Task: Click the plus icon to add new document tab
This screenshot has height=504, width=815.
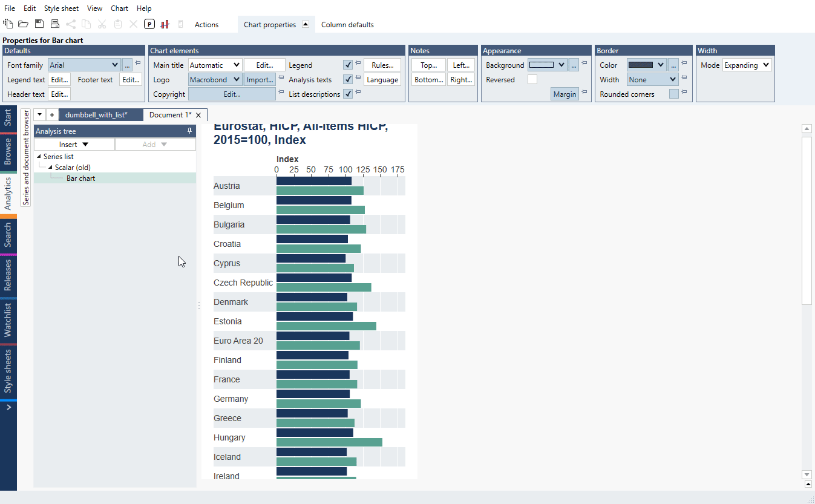Action: click(52, 115)
